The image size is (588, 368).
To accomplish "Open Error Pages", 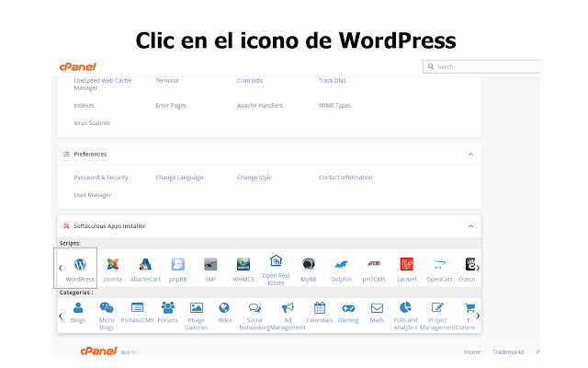I will coord(171,106).
